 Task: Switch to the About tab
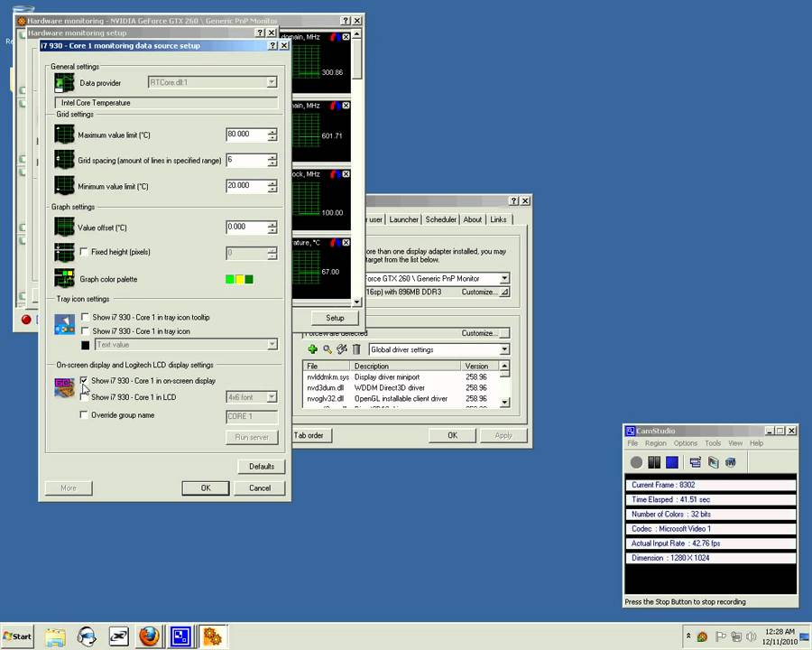pyautogui.click(x=472, y=219)
